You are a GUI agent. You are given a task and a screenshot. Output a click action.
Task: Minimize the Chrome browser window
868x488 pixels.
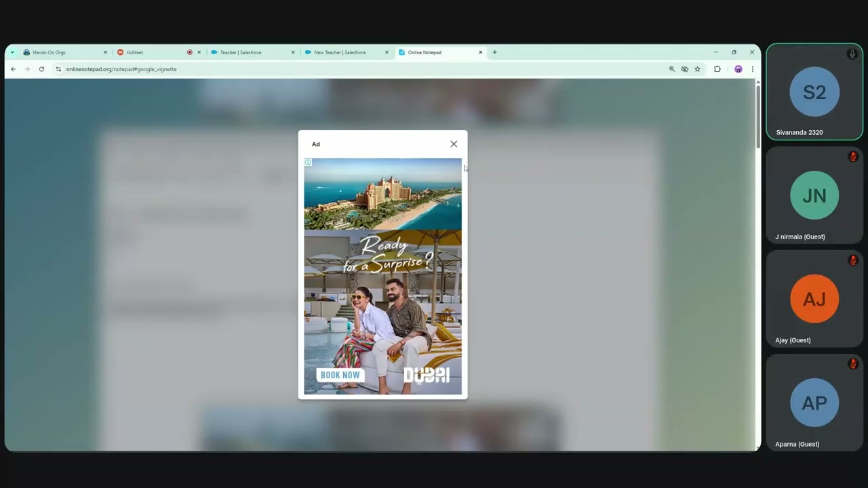coord(716,52)
